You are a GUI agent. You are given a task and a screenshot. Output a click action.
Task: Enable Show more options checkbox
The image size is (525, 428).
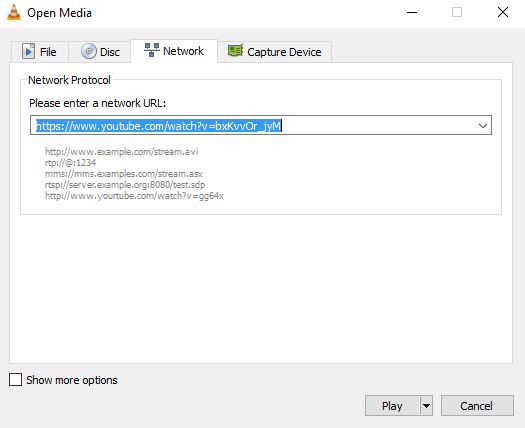tap(15, 380)
